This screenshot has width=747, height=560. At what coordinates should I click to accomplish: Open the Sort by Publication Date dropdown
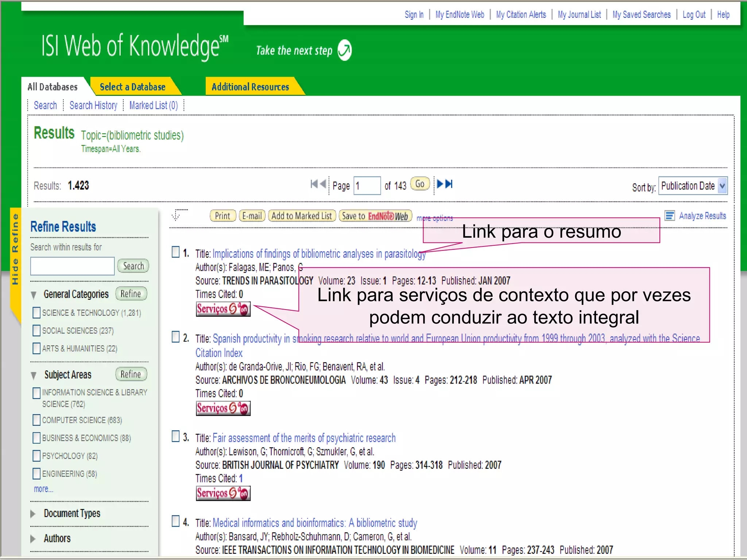(693, 186)
